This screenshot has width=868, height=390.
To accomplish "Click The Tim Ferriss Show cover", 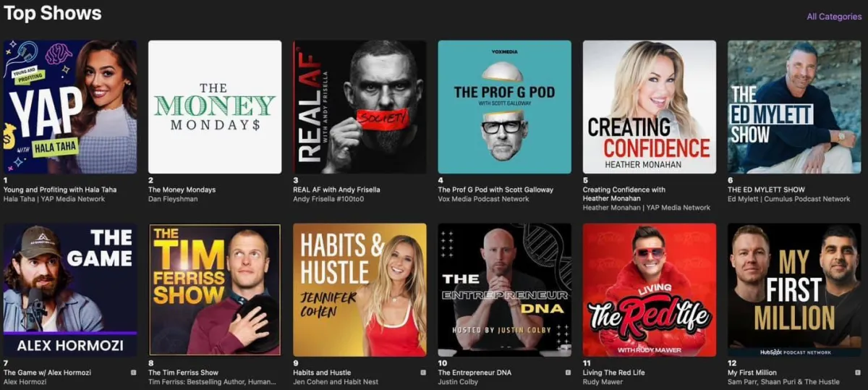I will (215, 289).
